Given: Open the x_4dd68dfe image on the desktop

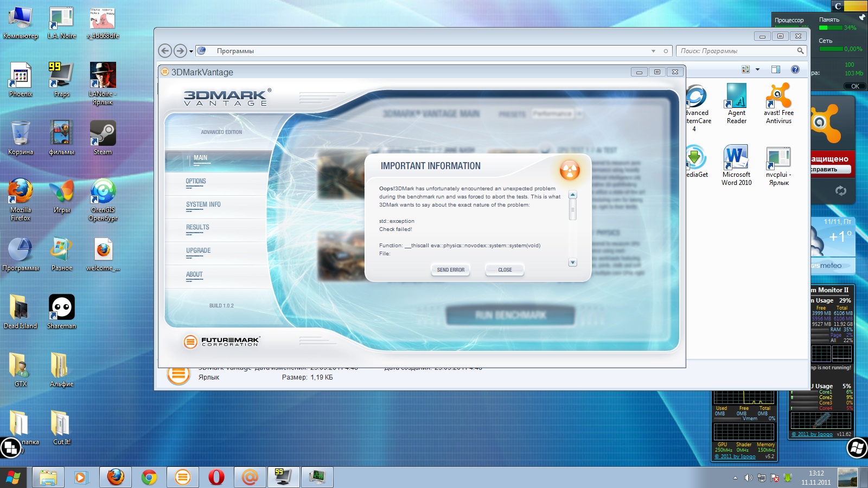Looking at the screenshot, I should click(103, 23).
